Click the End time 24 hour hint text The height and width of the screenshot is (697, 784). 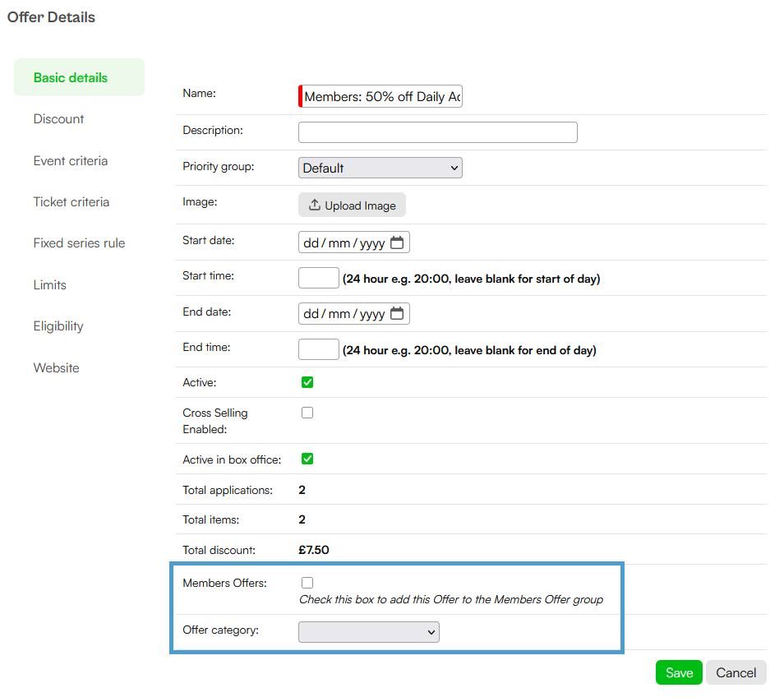[469, 350]
